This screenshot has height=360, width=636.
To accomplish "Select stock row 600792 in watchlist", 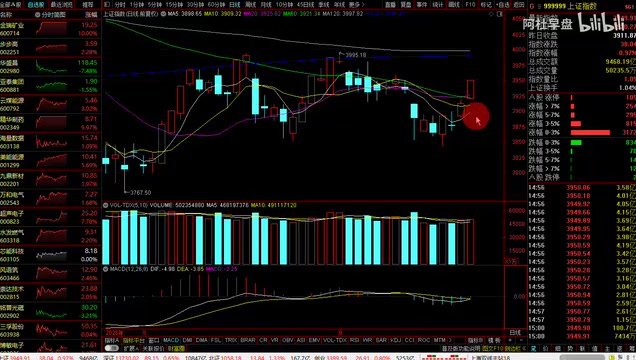I will (x=50, y=104).
